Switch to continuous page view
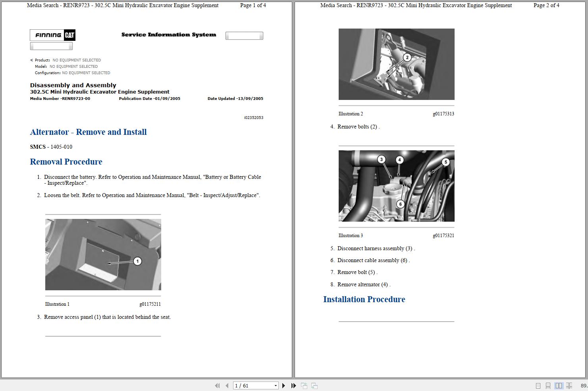 pos(548,386)
